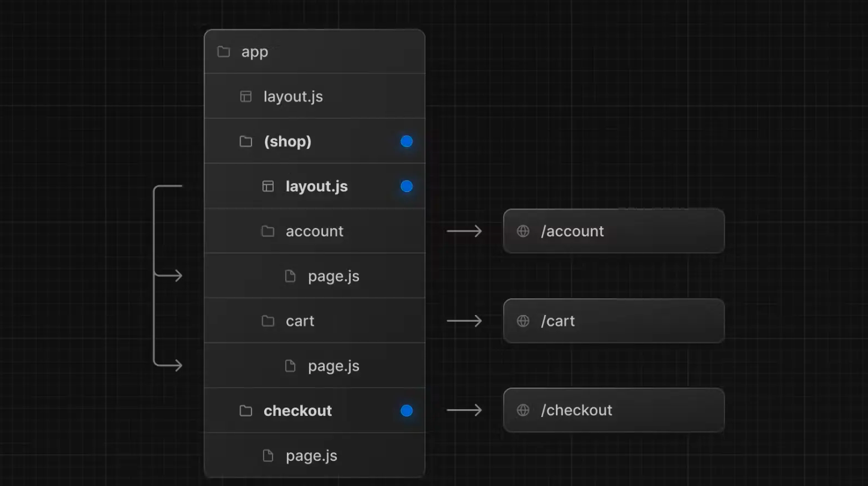
Task: Select page.js under the cart folder
Action: click(x=333, y=366)
